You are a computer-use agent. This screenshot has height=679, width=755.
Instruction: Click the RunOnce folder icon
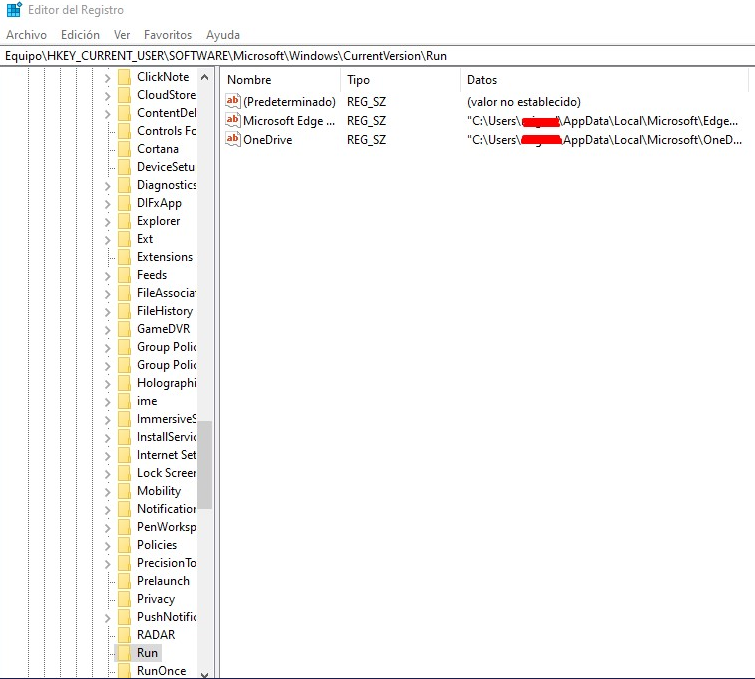[x=124, y=671]
